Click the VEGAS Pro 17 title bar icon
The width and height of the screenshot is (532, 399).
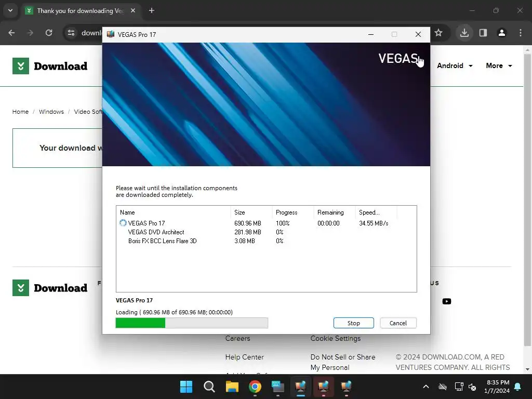click(x=110, y=34)
